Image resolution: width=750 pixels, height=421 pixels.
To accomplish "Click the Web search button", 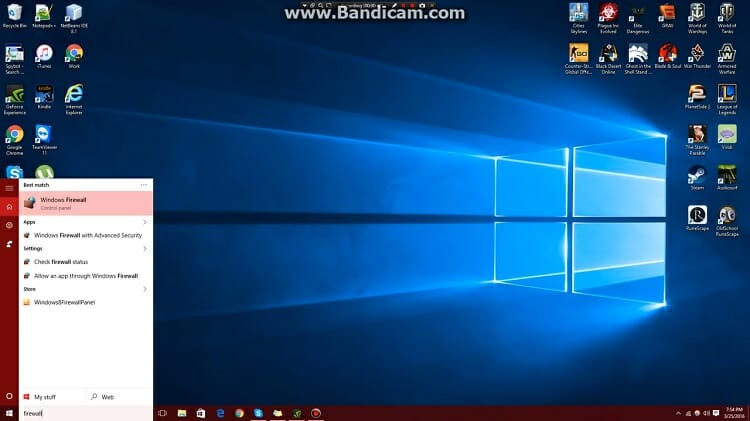I will [120, 397].
